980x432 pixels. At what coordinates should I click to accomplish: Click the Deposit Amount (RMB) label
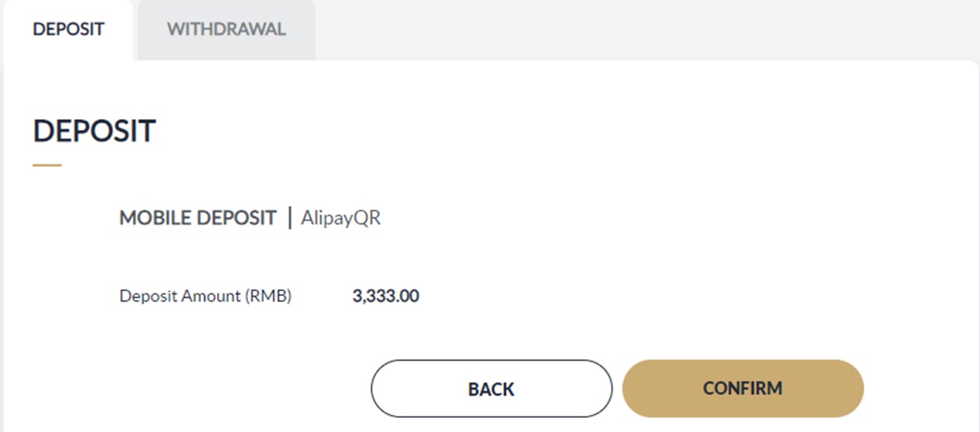tap(205, 296)
